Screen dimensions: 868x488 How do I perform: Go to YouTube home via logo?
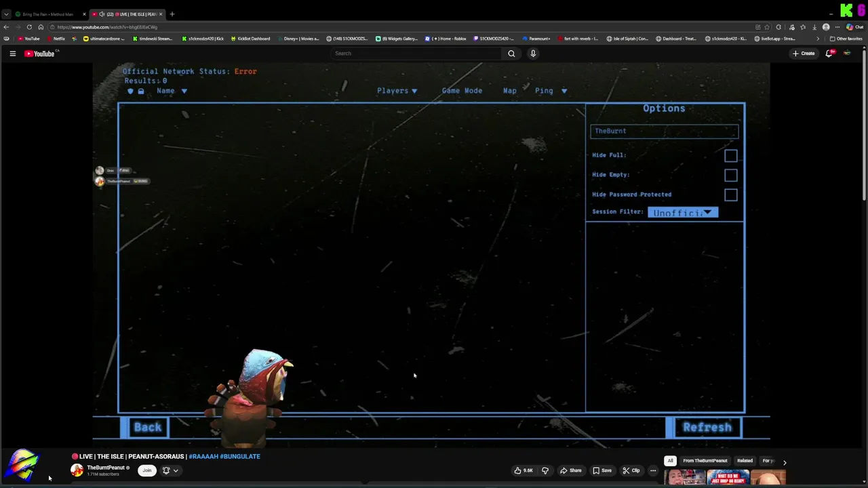[39, 54]
